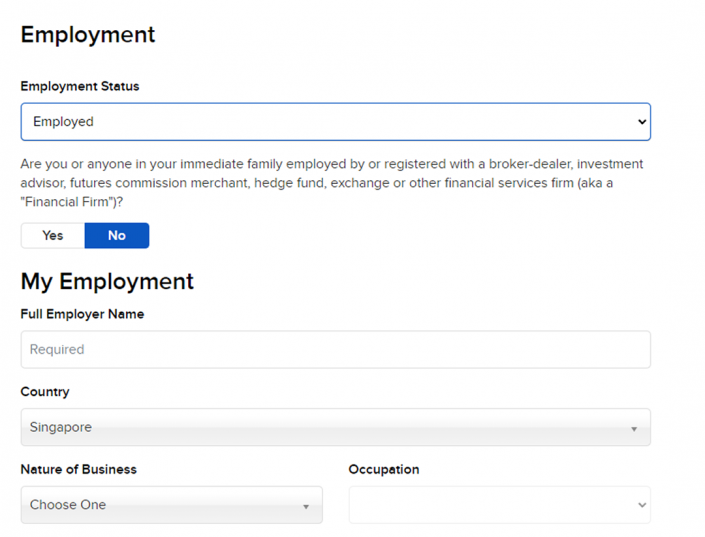Click the Financial Firm question text
Viewport: 705px width, 537px height.
[x=331, y=182]
